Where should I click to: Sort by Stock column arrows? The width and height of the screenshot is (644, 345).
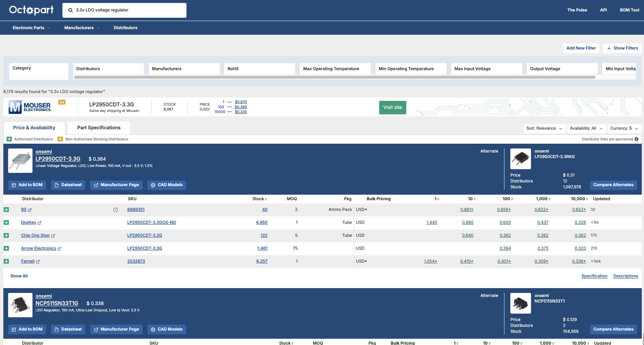pos(266,199)
